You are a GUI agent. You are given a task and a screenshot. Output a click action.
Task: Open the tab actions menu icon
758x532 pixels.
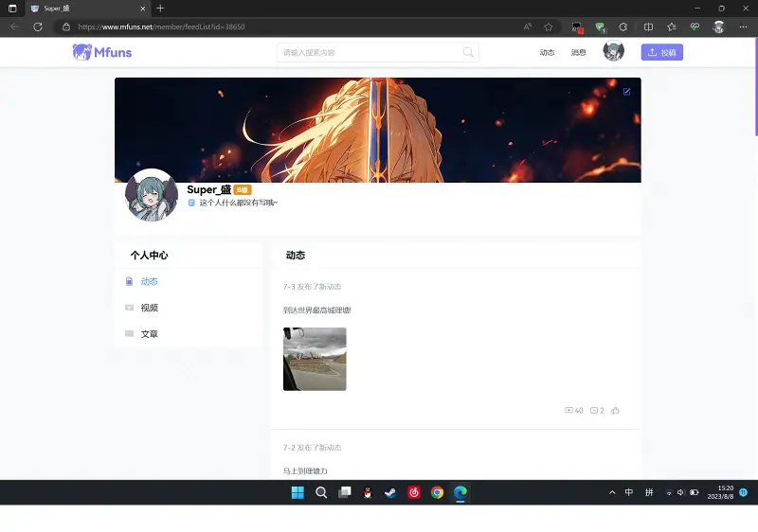point(12,9)
